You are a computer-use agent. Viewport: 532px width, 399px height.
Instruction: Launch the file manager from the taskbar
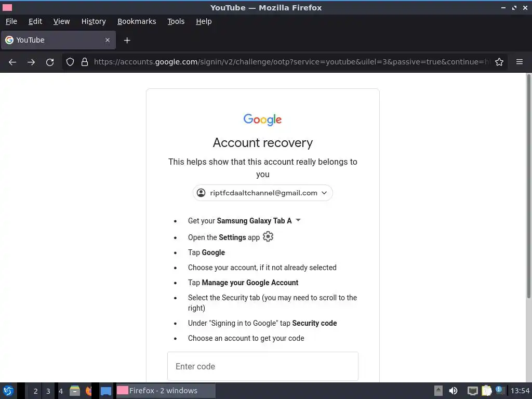pos(75,391)
